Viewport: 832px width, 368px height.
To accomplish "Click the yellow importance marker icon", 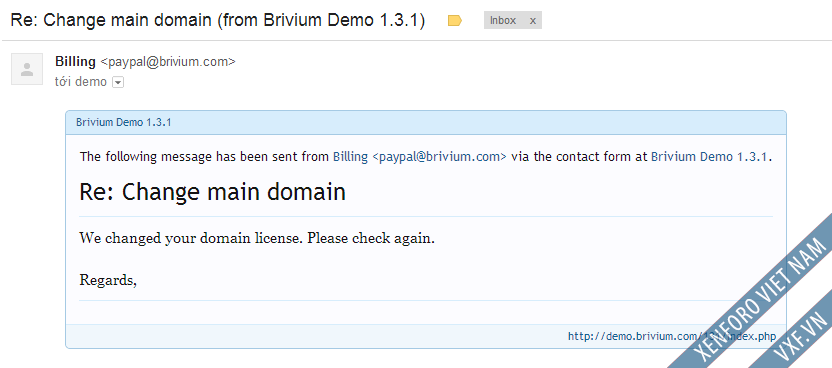I will 455,21.
